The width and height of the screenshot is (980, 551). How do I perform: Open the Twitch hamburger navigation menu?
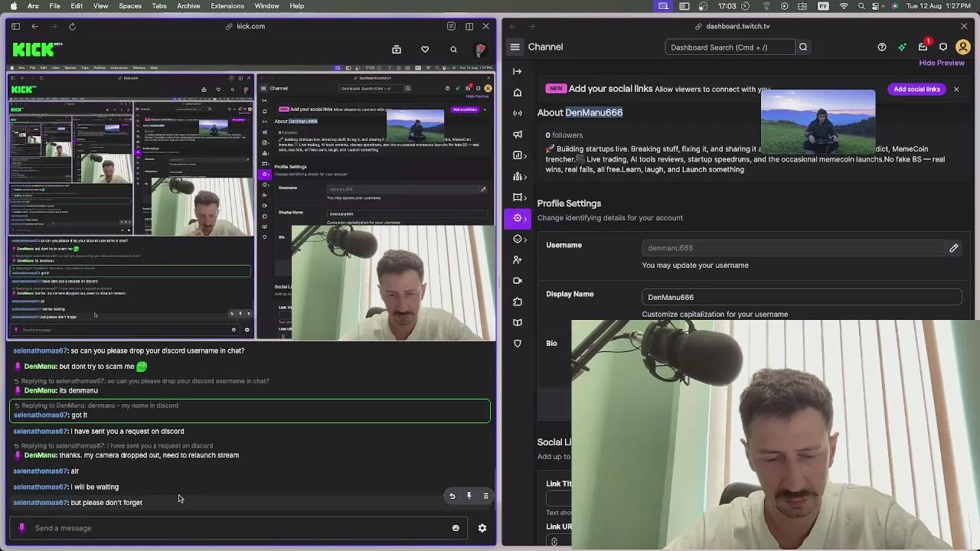(x=515, y=47)
